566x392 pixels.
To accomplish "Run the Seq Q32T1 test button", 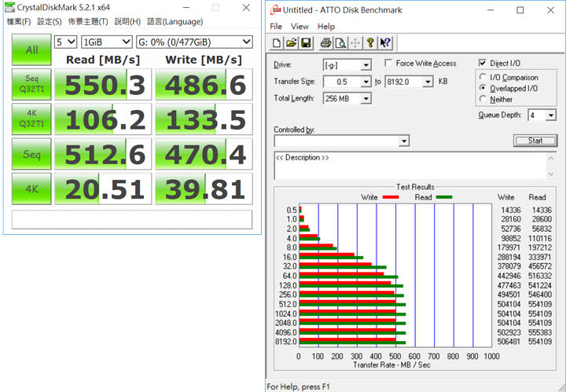I will [x=31, y=84].
